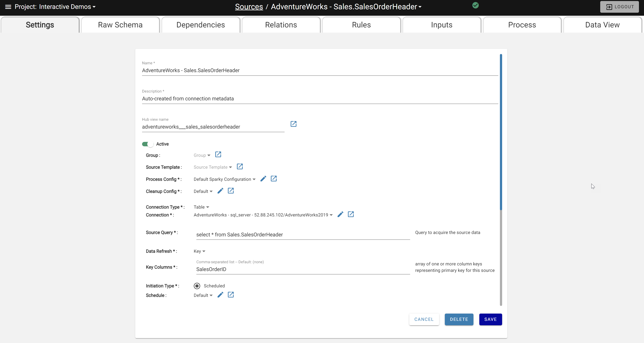The height and width of the screenshot is (343, 644).
Task: Click the green status checkmark icon
Action: point(475,5)
